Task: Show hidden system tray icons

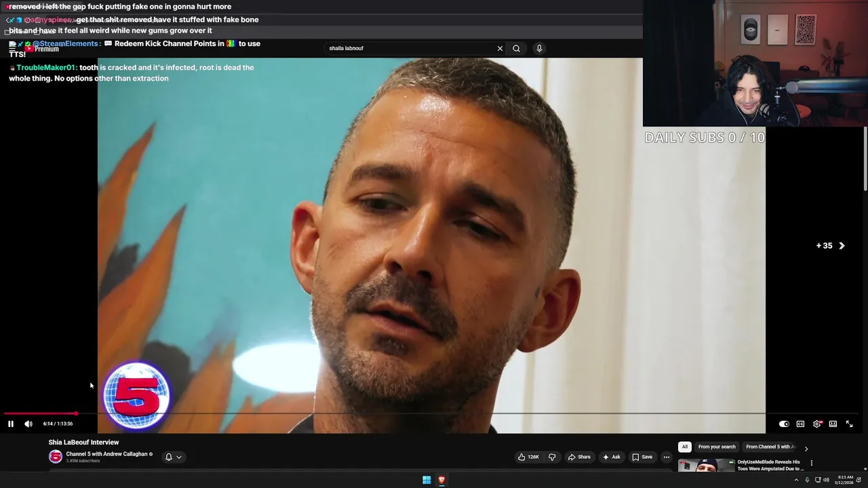Action: 796,480
